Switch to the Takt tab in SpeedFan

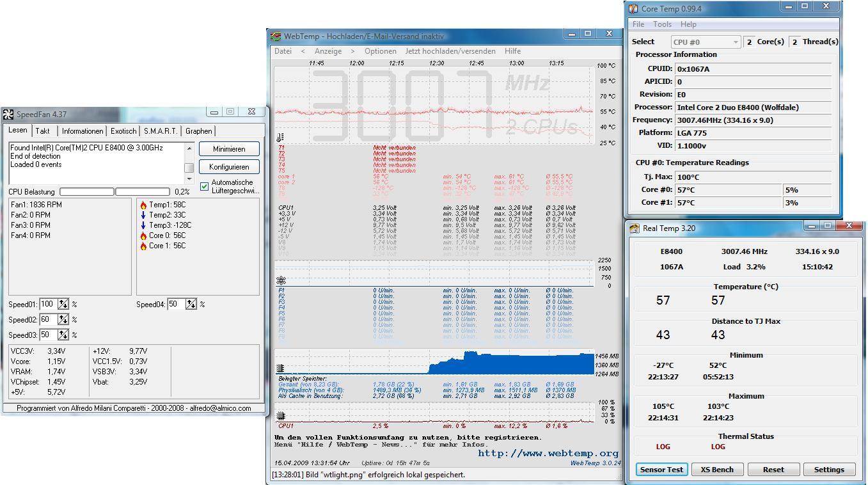click(43, 131)
